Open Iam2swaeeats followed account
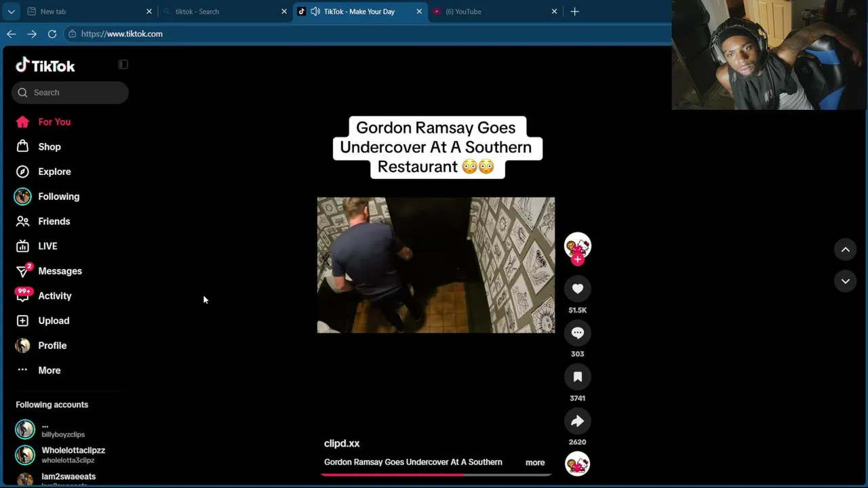This screenshot has width=868, height=488. click(x=56, y=479)
